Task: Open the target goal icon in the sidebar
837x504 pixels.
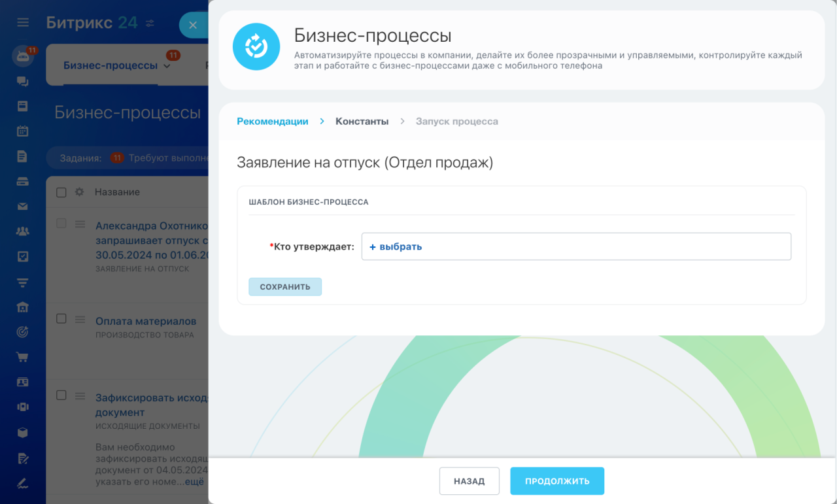Action: 23,332
